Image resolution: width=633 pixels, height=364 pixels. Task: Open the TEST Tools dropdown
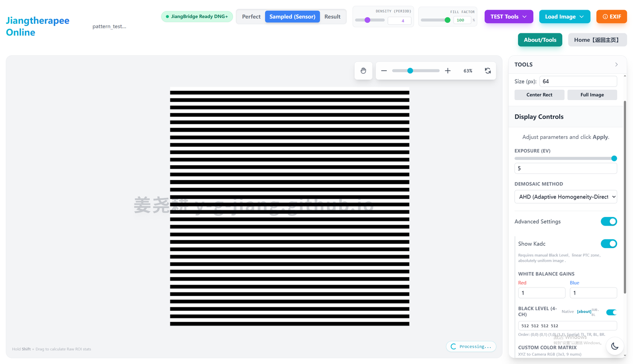(509, 17)
